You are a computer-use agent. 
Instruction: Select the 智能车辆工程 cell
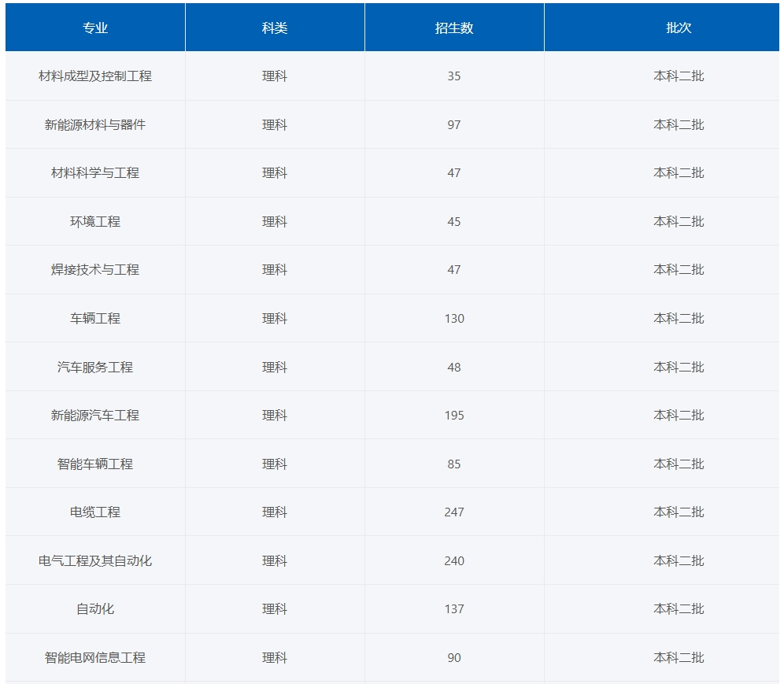pos(95,464)
